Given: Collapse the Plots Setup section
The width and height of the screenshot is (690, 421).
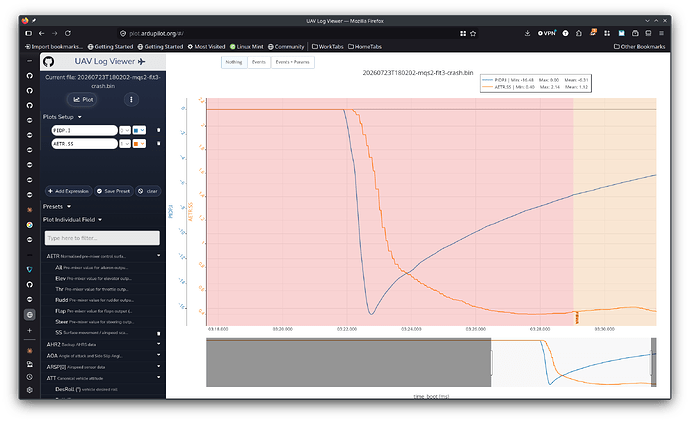Looking at the screenshot, I should coord(62,117).
